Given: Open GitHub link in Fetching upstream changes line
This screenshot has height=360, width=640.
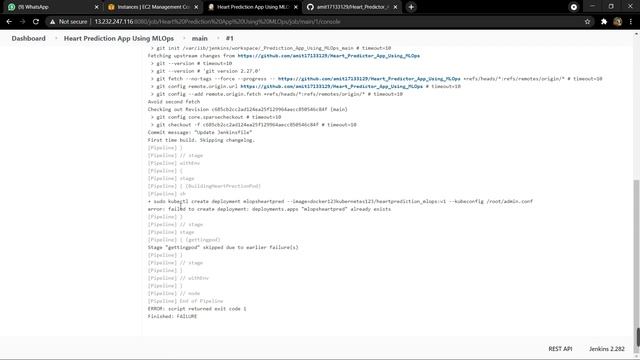Looking at the screenshot, I should click(x=329, y=56).
